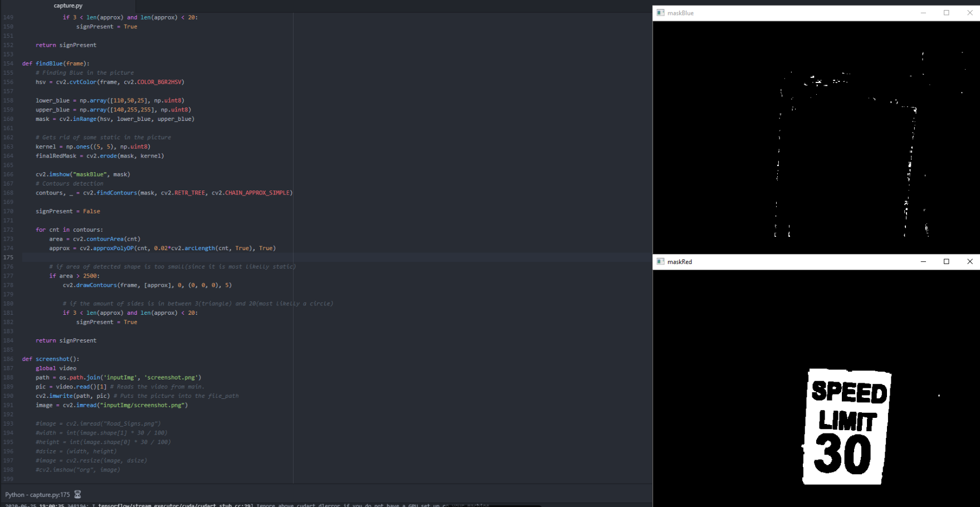Click the 'image = cv2.imread("inputImg/screenshot.png")' line
980x507 pixels.
click(111, 405)
